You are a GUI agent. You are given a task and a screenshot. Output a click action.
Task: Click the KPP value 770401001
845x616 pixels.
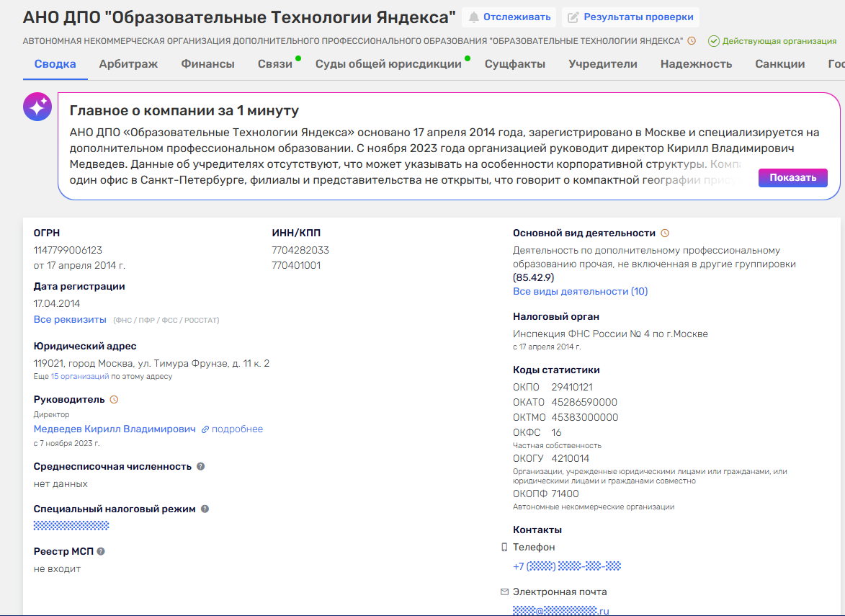(296, 266)
